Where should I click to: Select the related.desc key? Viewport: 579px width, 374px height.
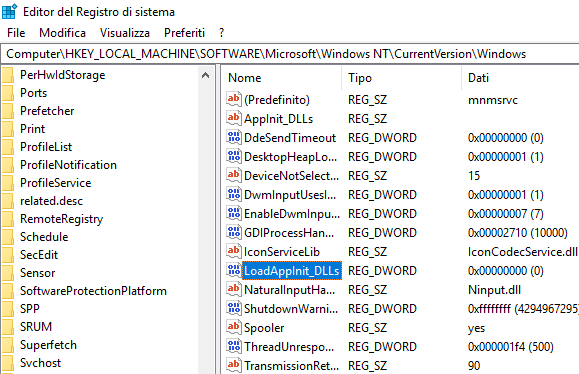51,201
